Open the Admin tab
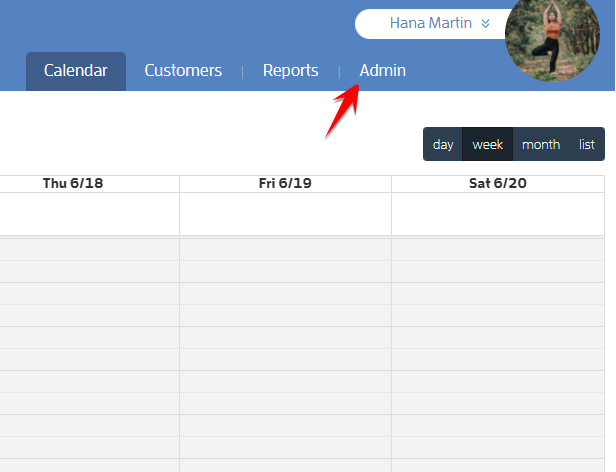The height and width of the screenshot is (472, 616). click(383, 71)
